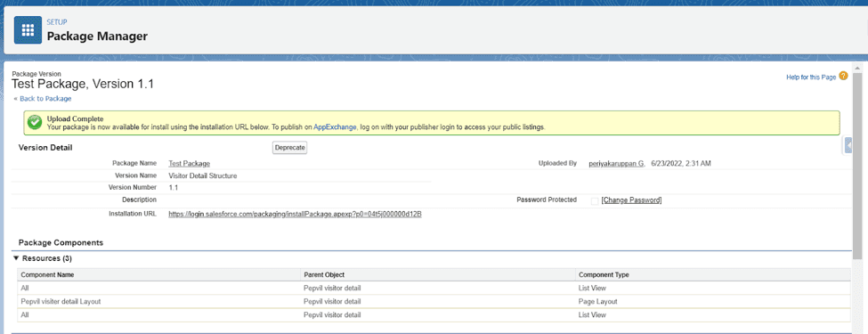Open Help for this Page link
The width and height of the screenshot is (868, 334).
click(x=811, y=77)
